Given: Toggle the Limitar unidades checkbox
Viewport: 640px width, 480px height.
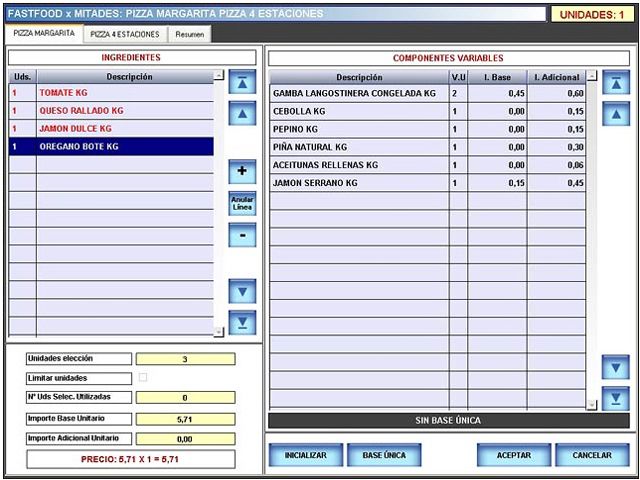Looking at the screenshot, I should point(143,378).
